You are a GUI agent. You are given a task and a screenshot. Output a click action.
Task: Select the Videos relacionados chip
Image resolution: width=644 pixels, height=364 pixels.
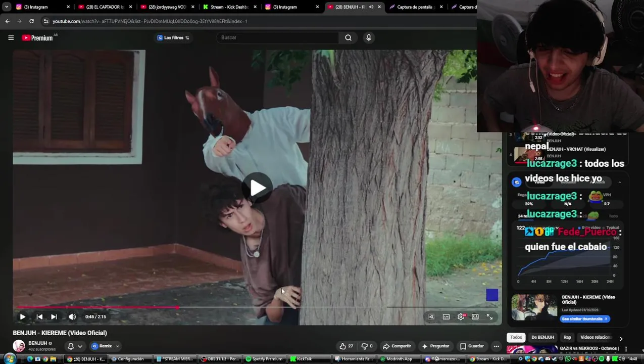(x=596, y=337)
